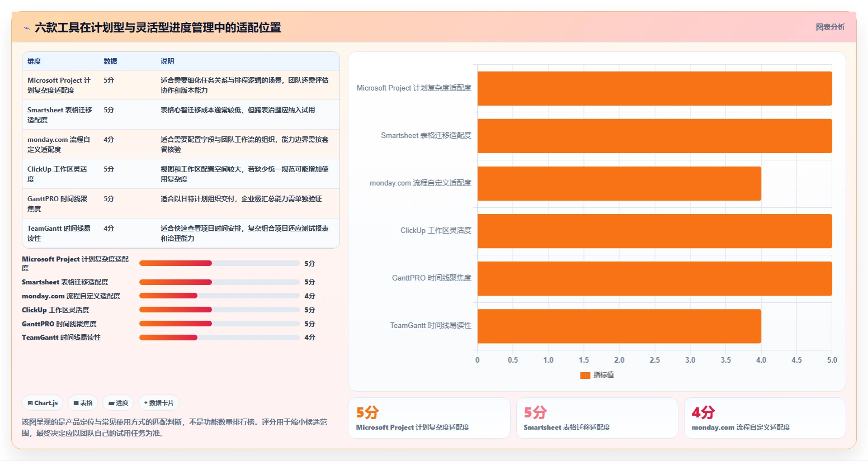Select the 数据卡片 tag chip
The height and width of the screenshot is (461, 868).
tap(159, 403)
